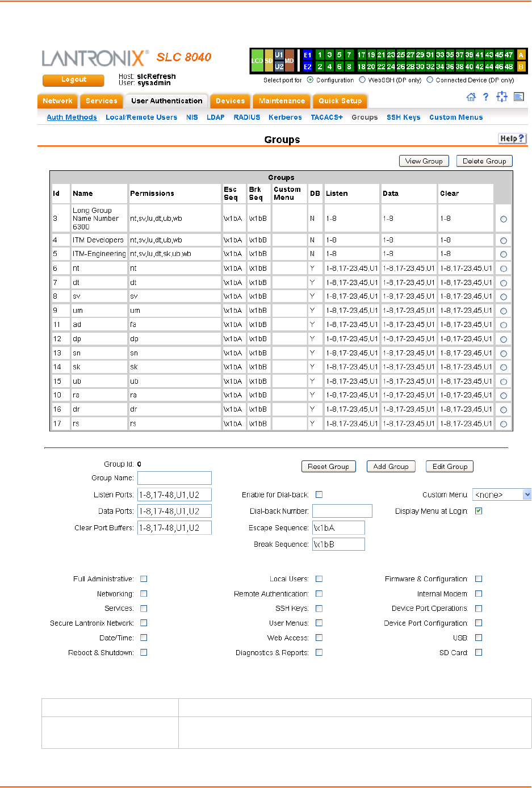
Task: Select device port 48 in port bar
Action: pos(509,66)
